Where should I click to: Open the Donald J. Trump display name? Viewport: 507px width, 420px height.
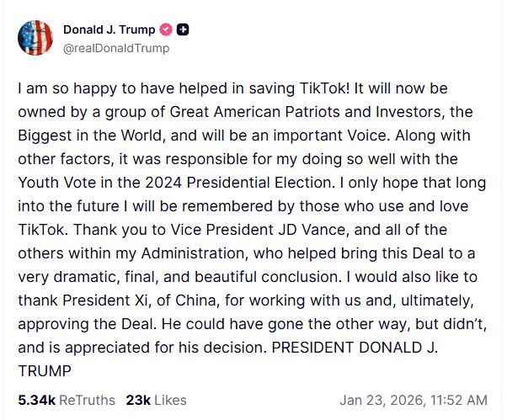109,30
